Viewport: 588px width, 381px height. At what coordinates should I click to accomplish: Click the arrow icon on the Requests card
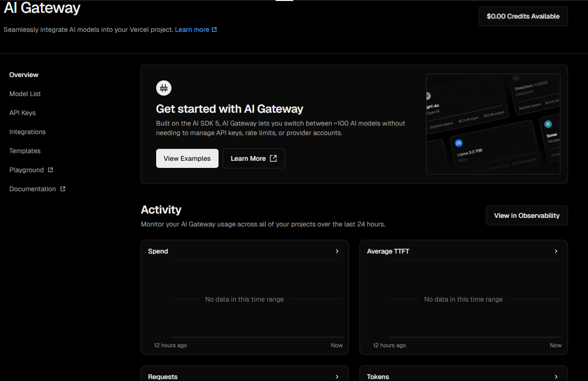[x=337, y=377]
